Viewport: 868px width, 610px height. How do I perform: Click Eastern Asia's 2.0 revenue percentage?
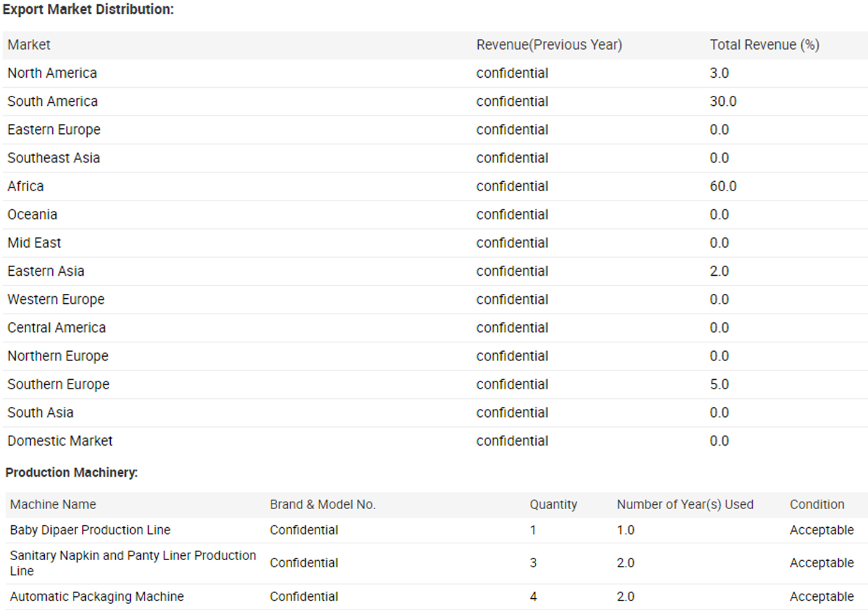pos(719,271)
